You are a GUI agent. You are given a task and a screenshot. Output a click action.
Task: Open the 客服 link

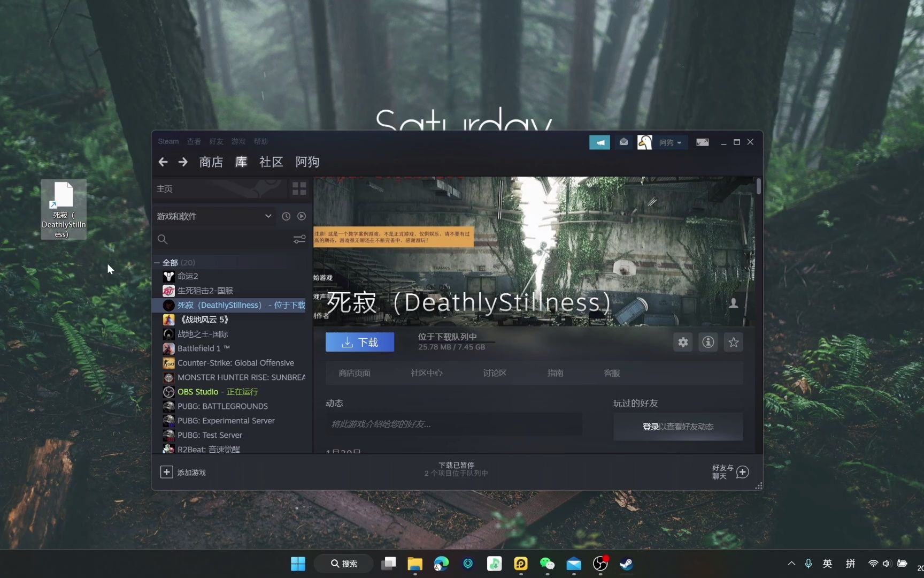[612, 373]
